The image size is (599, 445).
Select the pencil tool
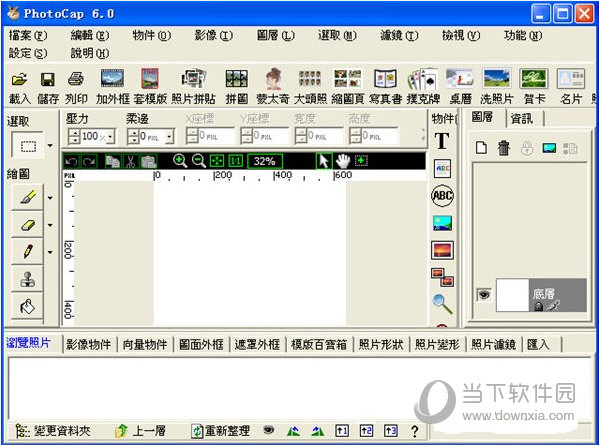click(28, 252)
